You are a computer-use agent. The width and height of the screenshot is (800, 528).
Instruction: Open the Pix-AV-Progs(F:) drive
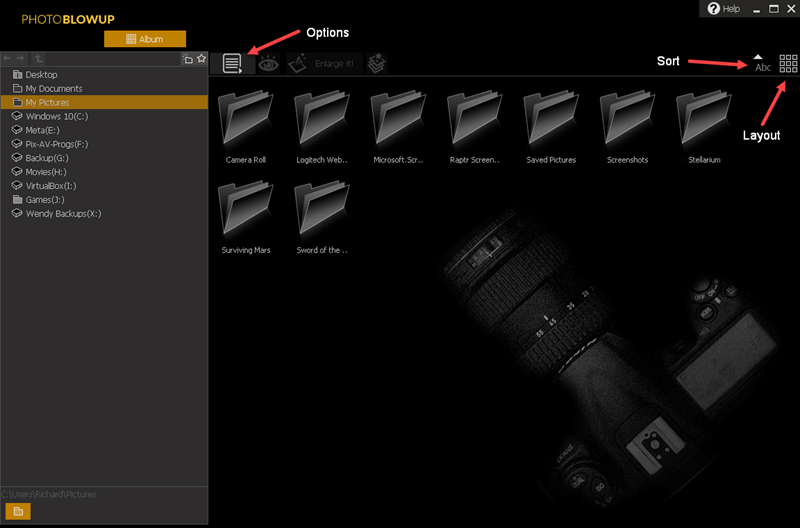coord(104,144)
